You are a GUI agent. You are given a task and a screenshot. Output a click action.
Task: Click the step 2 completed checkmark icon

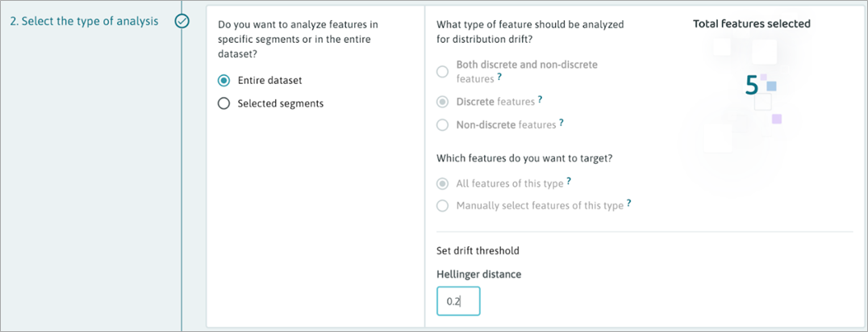tap(182, 22)
